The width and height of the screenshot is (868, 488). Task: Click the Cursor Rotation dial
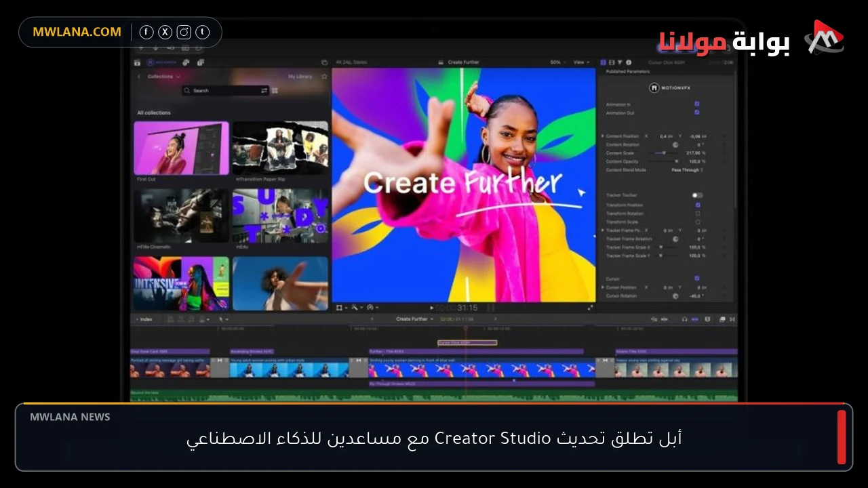coord(675,296)
